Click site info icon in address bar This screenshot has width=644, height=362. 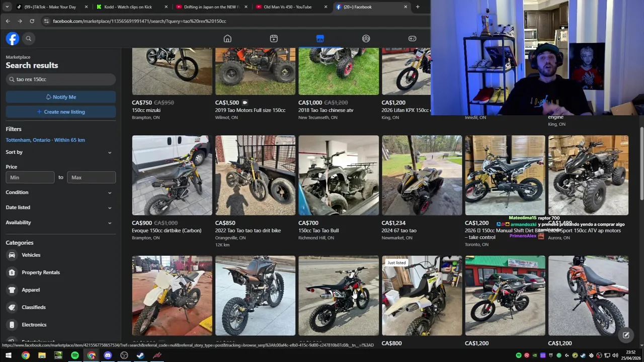click(46, 21)
